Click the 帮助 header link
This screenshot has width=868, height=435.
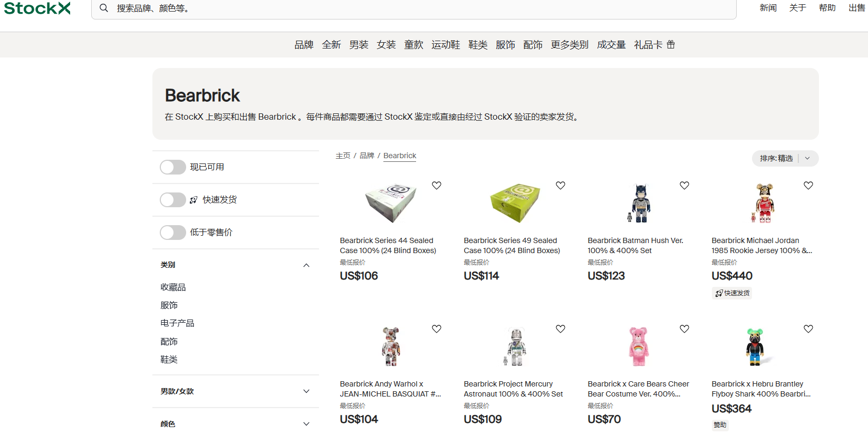827,8
